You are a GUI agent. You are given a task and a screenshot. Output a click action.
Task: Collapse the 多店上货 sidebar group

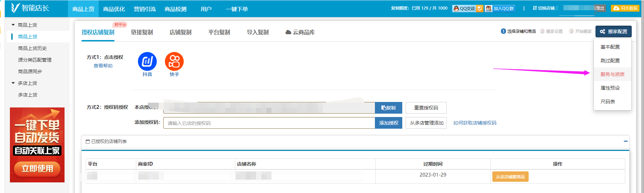tap(13, 83)
